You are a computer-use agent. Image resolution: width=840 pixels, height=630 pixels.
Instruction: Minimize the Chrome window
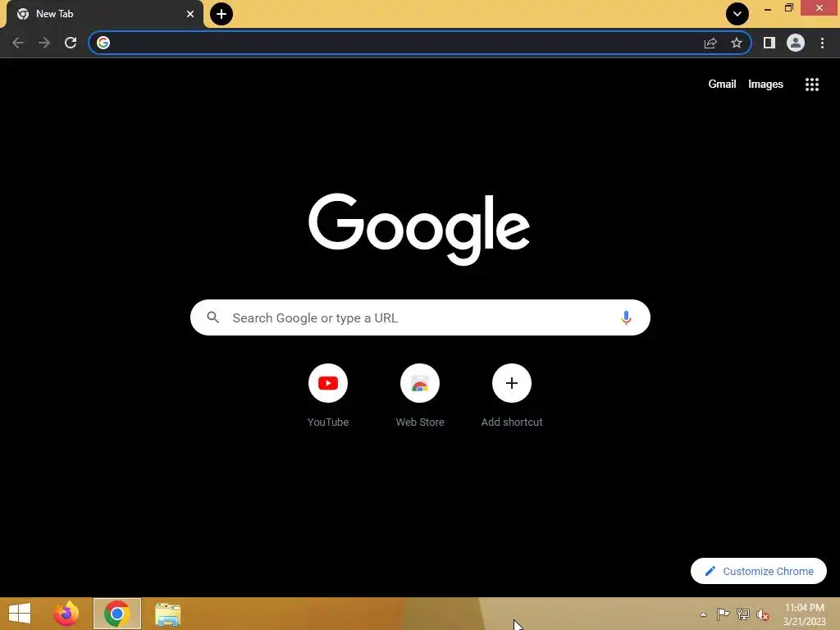[x=768, y=9]
